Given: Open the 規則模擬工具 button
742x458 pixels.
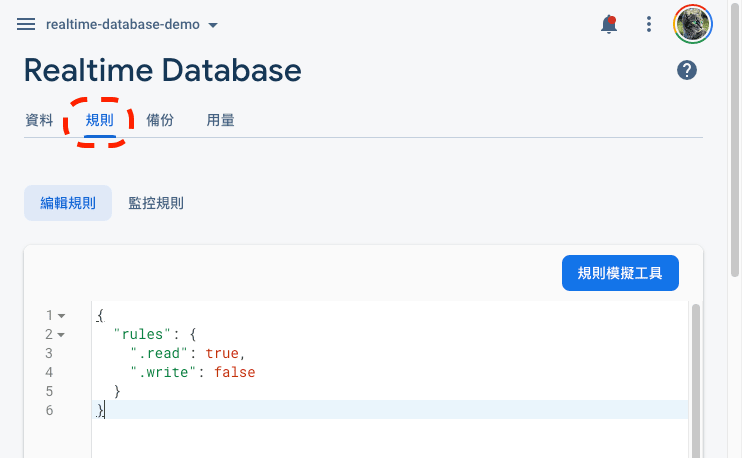Looking at the screenshot, I should pyautogui.click(x=620, y=273).
